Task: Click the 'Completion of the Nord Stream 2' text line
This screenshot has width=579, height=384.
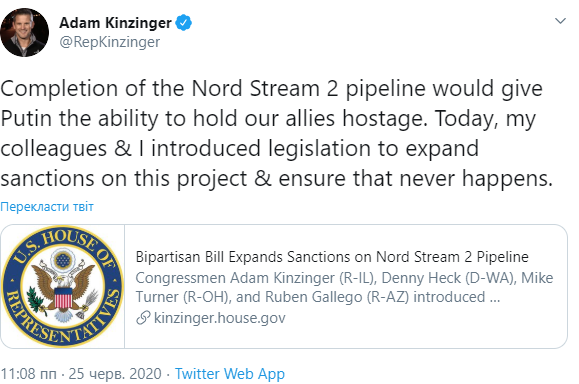Action: coord(271,89)
